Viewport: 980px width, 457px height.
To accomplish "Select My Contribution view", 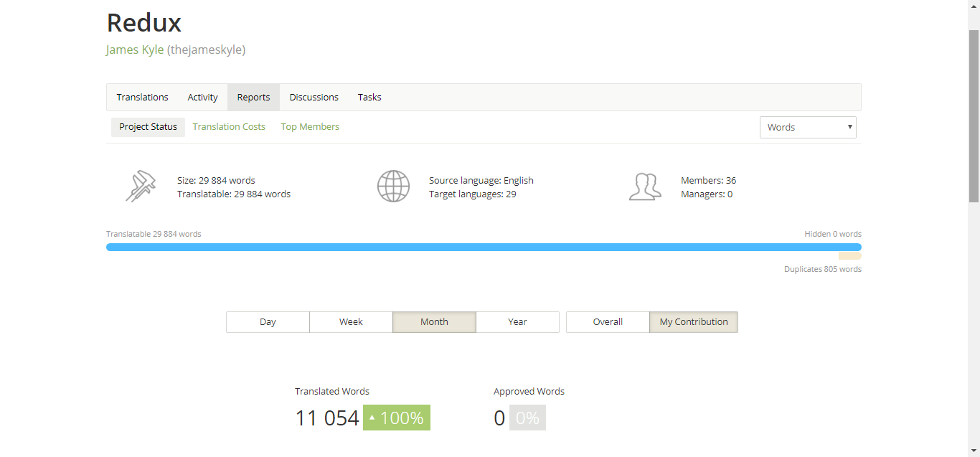I will click(x=694, y=322).
